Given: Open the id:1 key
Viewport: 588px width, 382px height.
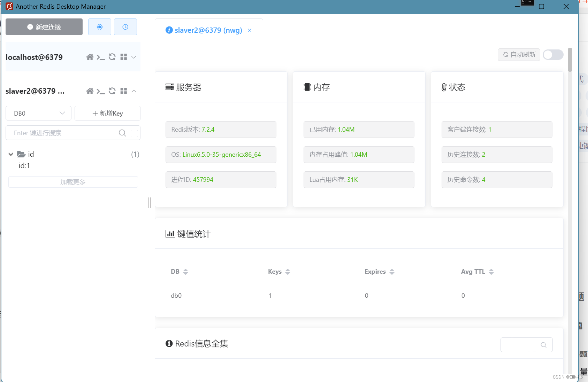Looking at the screenshot, I should point(24,166).
